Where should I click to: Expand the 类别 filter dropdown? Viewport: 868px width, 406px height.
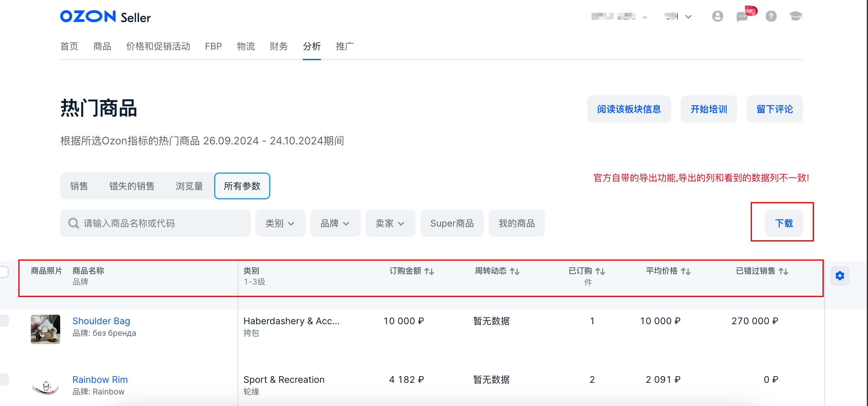point(280,223)
